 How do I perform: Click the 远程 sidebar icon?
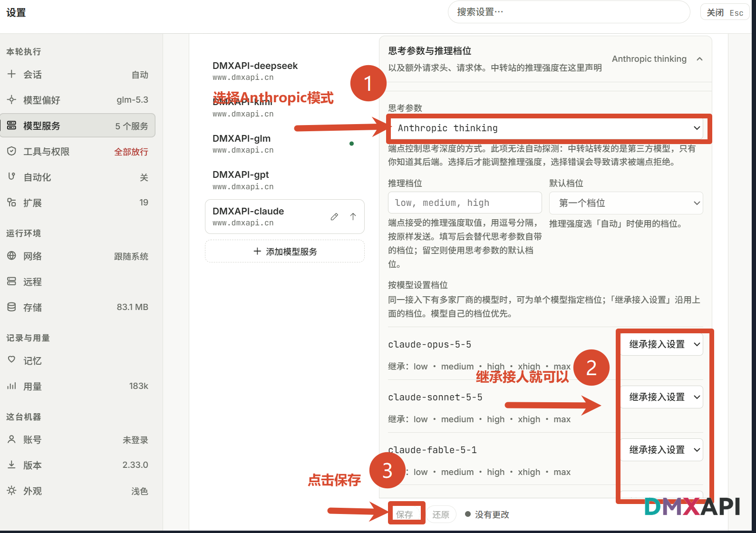point(11,281)
